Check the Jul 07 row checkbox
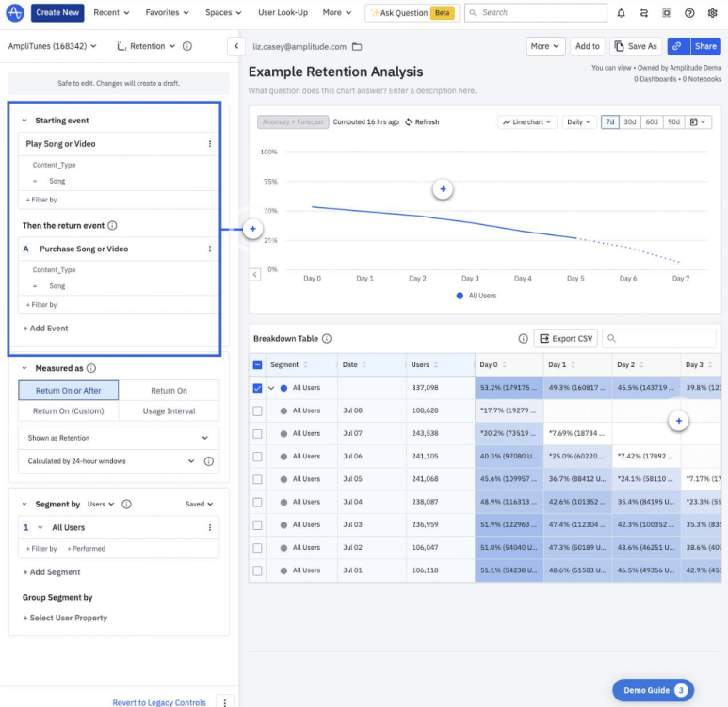 258,434
